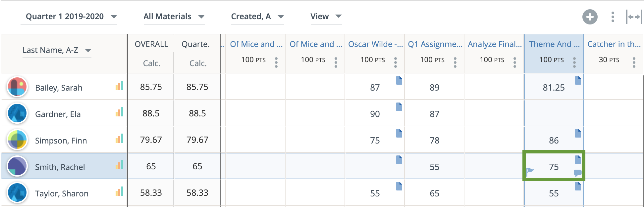Open the Q1 Assignment column link
Viewport: 644px width, 207px height.
(x=435, y=44)
